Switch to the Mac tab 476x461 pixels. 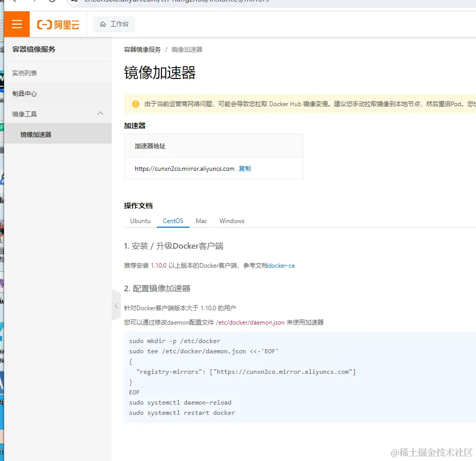(x=201, y=221)
